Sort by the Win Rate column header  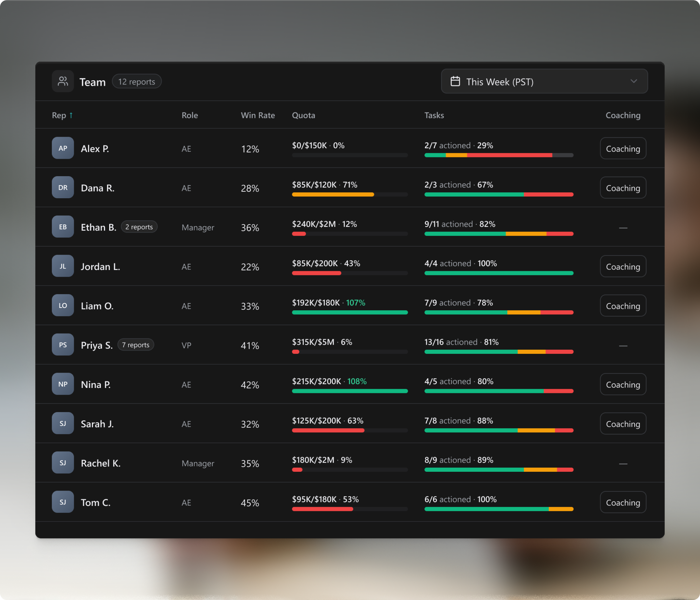pos(257,115)
